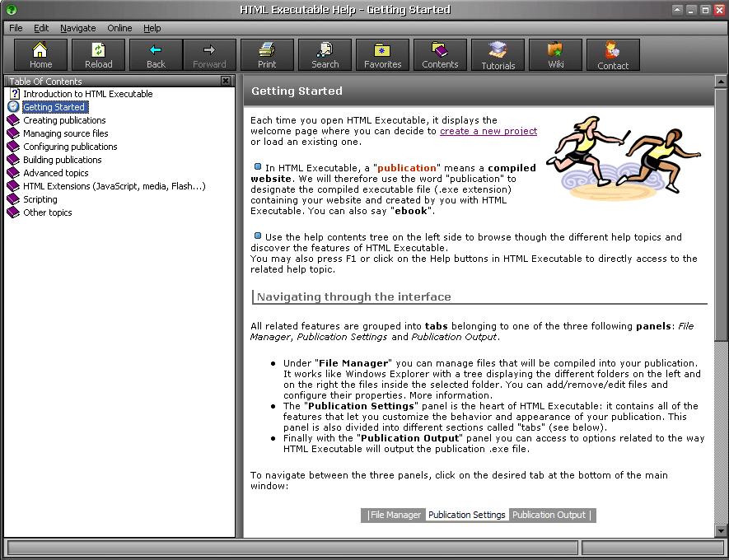Open Tutorials from the toolbar
729x560 pixels.
coord(498,55)
